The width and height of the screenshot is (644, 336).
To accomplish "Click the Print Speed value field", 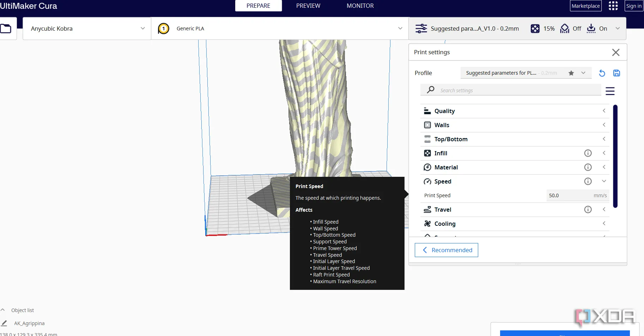I will [578, 195].
